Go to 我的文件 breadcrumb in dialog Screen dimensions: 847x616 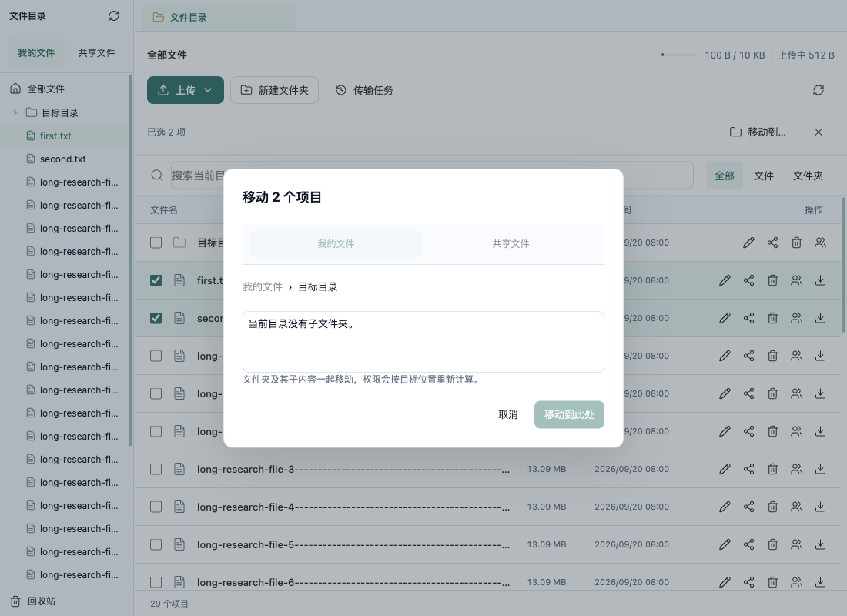click(x=263, y=287)
